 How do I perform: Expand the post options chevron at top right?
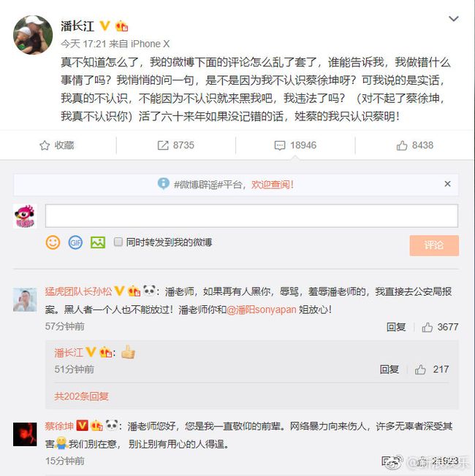(x=453, y=19)
